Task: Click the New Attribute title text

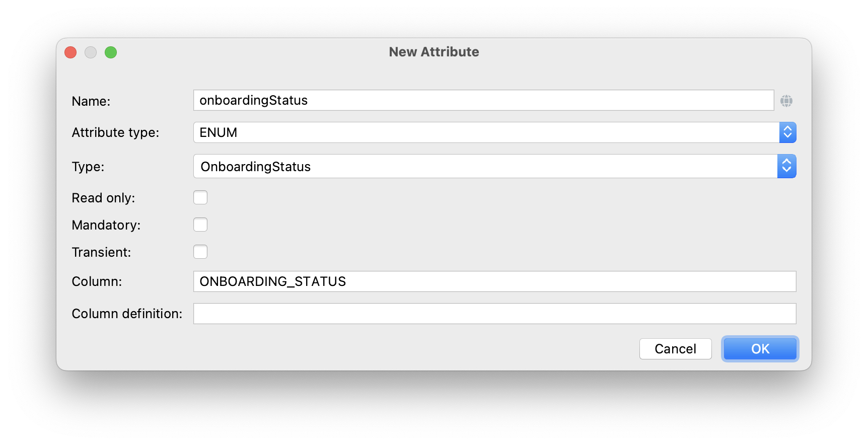Action: point(434,52)
